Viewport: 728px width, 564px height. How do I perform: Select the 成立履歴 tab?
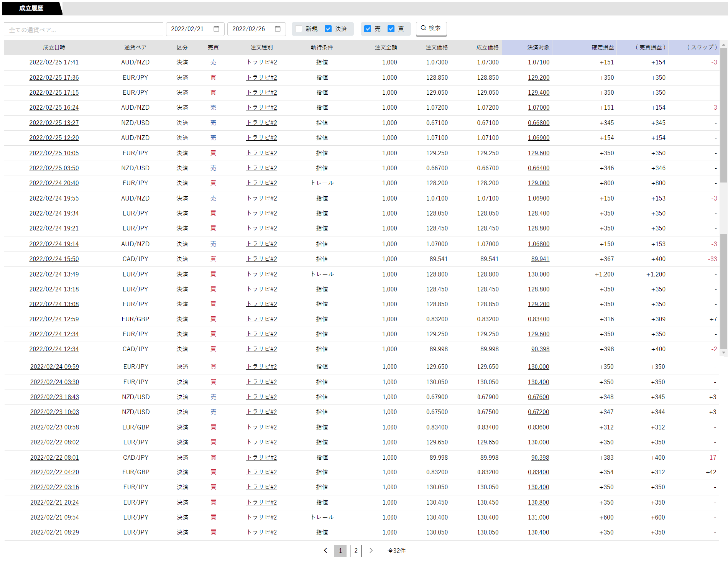[x=31, y=8]
